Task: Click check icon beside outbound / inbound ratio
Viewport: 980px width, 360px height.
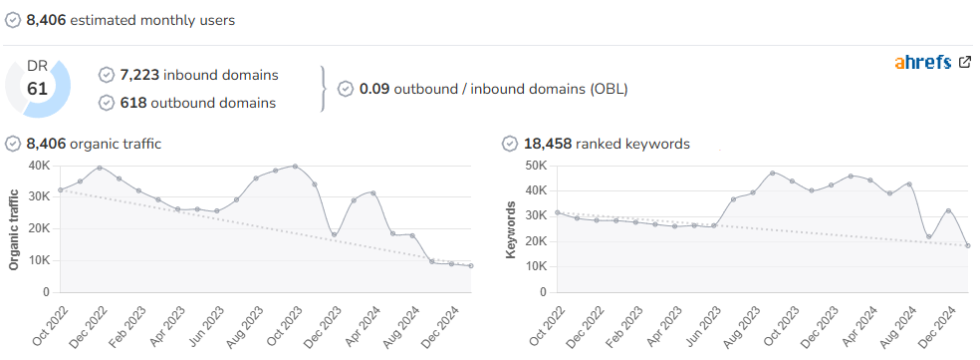Action: coord(345,89)
